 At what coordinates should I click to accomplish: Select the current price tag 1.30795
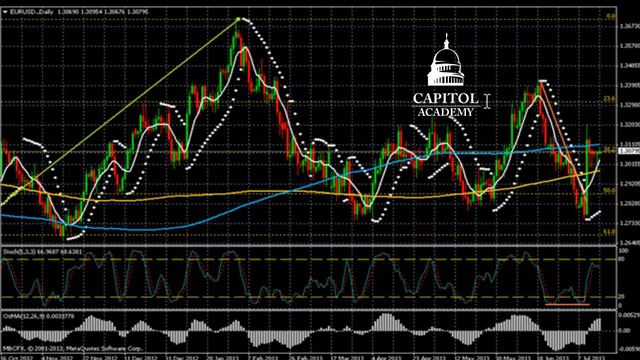(x=629, y=151)
